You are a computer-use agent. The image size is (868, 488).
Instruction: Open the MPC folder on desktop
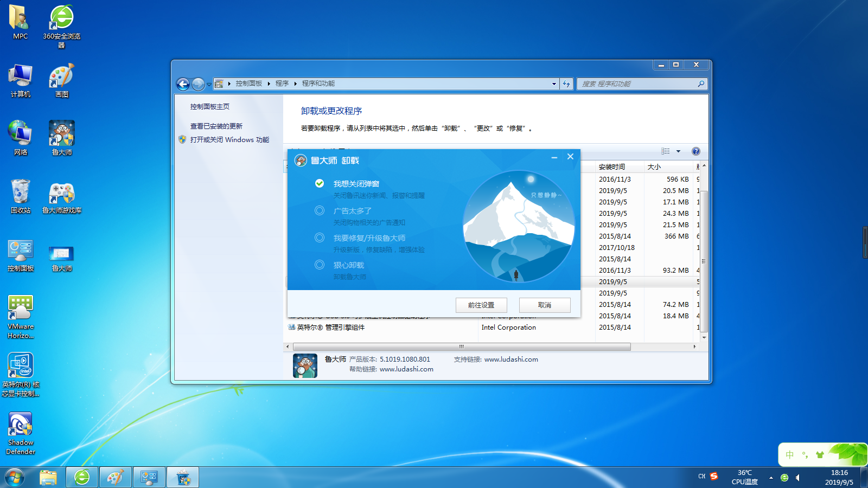(20, 22)
